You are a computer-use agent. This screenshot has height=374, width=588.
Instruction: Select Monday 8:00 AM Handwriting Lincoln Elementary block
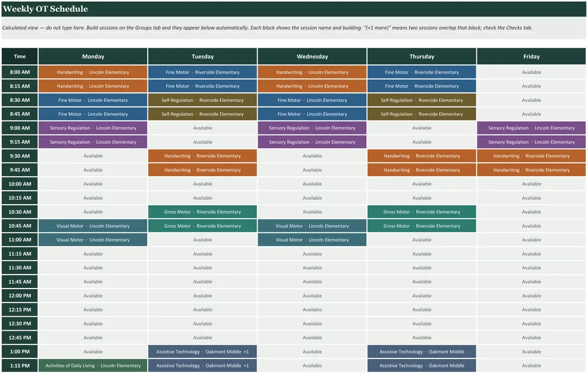click(93, 72)
